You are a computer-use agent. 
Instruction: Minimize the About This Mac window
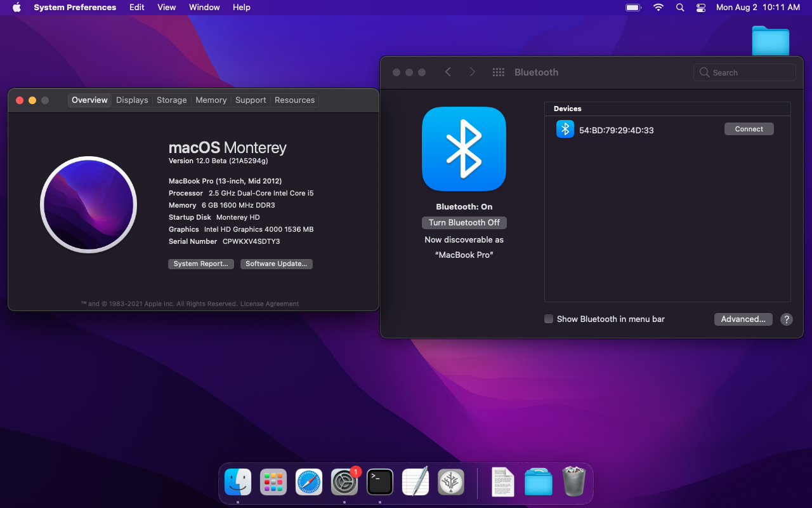32,100
